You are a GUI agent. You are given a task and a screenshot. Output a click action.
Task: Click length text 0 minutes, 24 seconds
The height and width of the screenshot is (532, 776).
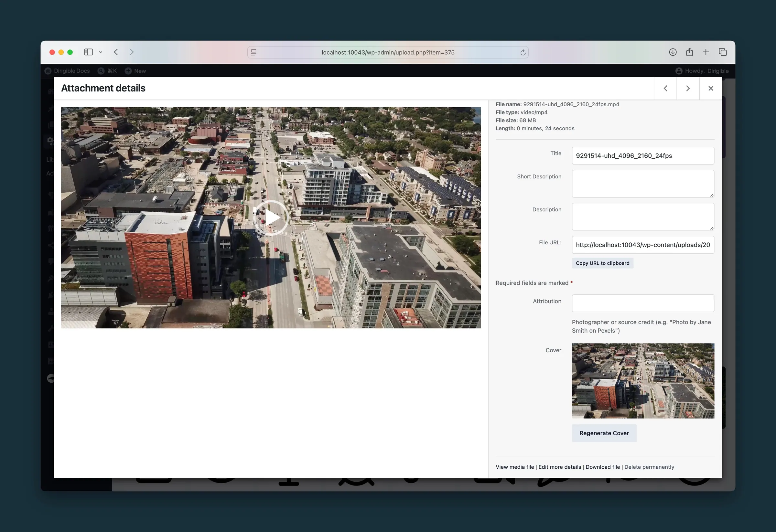[545, 128]
